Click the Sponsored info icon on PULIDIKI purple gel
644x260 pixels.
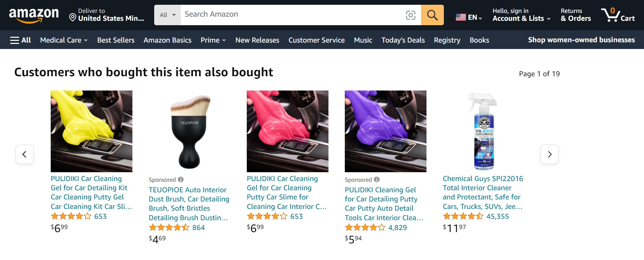tap(376, 179)
